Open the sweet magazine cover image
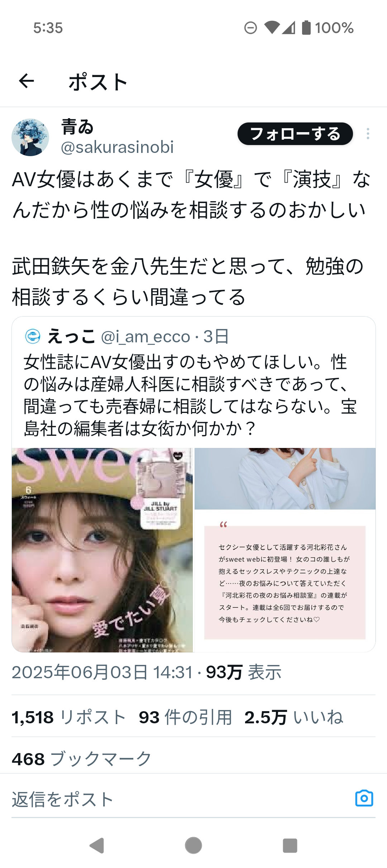The image size is (387, 868). coord(102,550)
